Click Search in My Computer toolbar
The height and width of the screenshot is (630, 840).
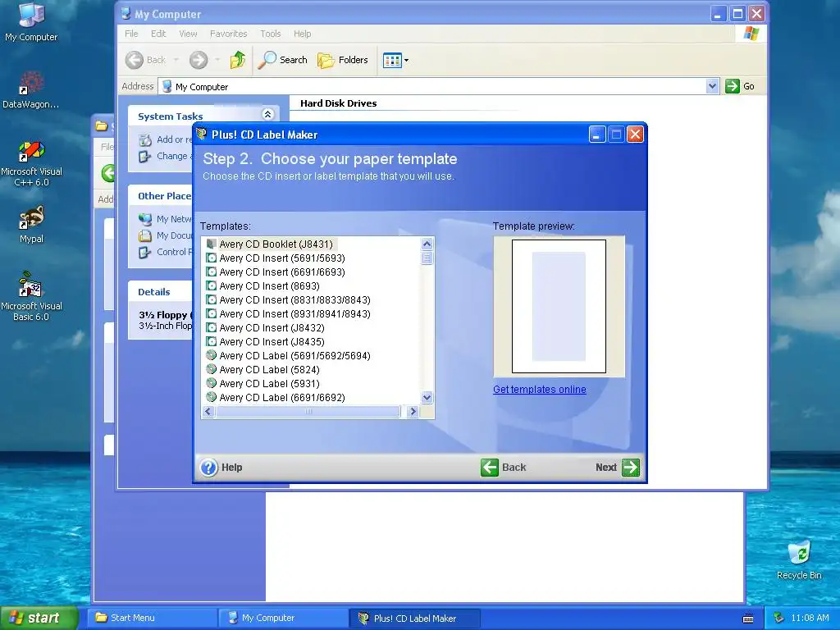[282, 60]
